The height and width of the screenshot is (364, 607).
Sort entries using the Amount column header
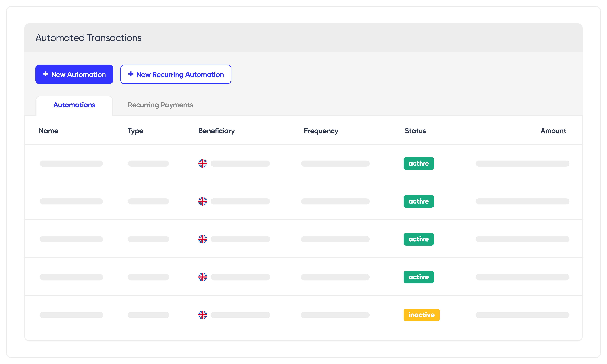tap(553, 131)
